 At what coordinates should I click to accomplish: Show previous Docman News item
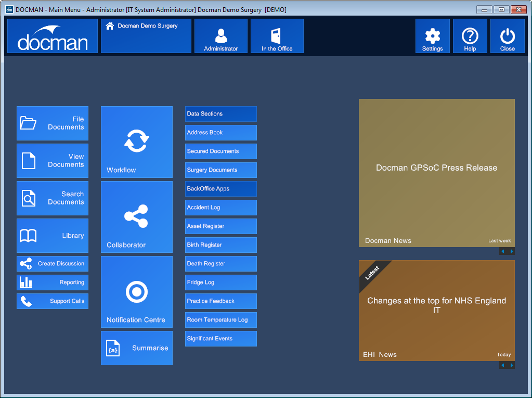pos(503,251)
